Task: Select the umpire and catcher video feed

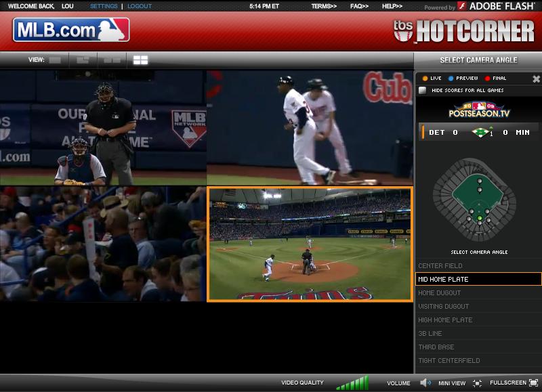Action: point(103,127)
